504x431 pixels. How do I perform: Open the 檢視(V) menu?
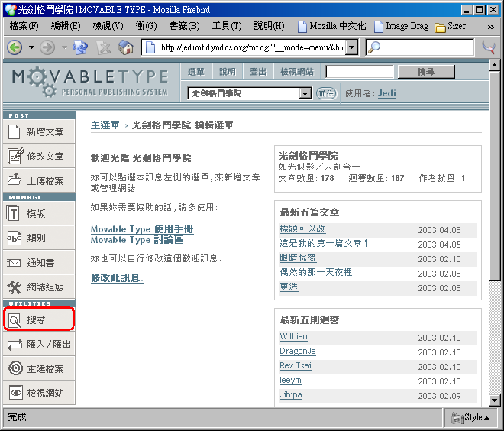pos(108,26)
